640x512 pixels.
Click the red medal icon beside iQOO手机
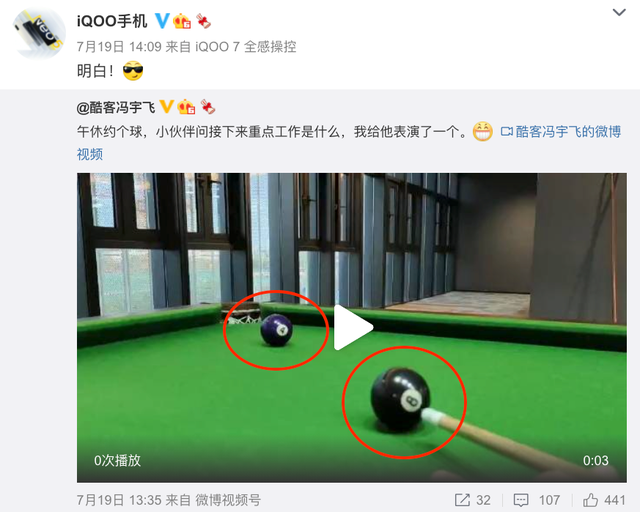[x=203, y=21]
